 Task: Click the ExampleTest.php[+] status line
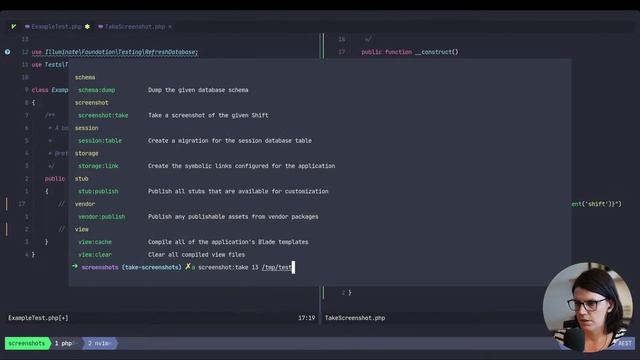[38, 318]
